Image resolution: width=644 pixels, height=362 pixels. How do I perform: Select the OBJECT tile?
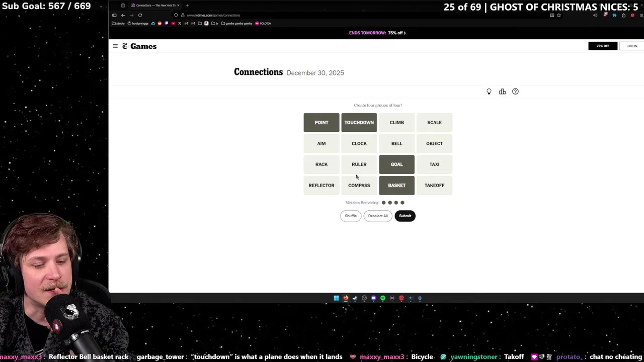coord(434,143)
